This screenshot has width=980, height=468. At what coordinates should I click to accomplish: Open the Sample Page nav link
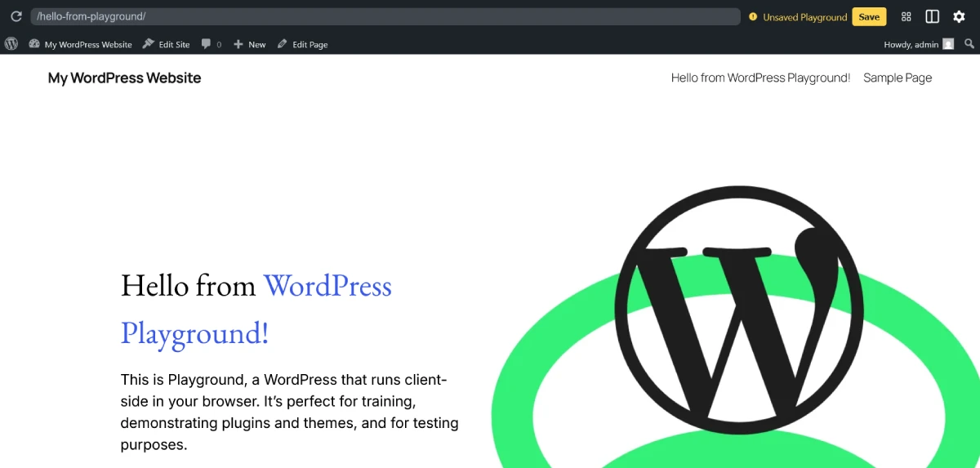tap(898, 78)
